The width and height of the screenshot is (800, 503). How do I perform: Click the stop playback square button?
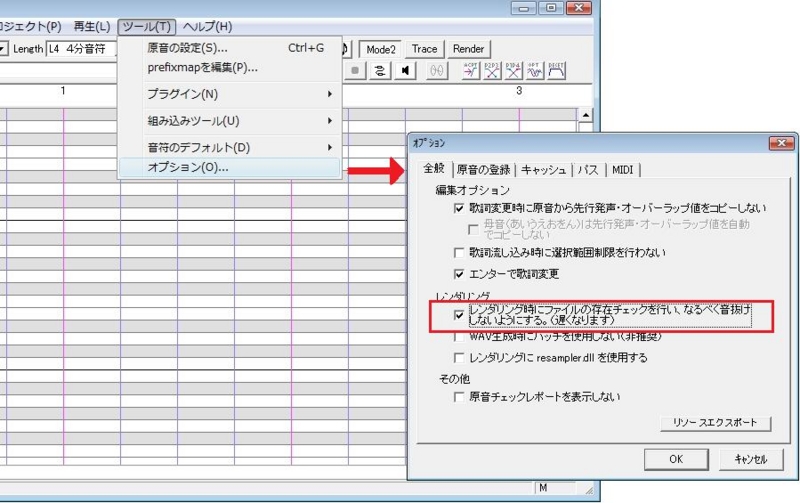355,71
